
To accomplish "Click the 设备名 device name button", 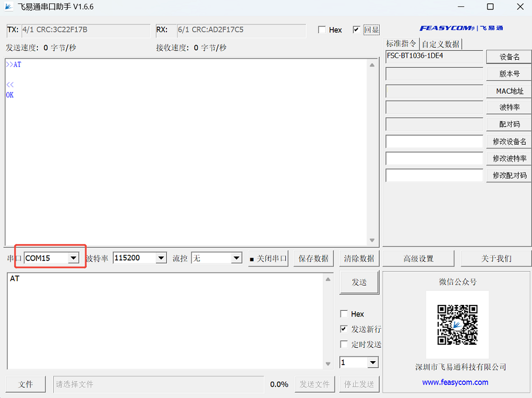I will click(x=509, y=57).
